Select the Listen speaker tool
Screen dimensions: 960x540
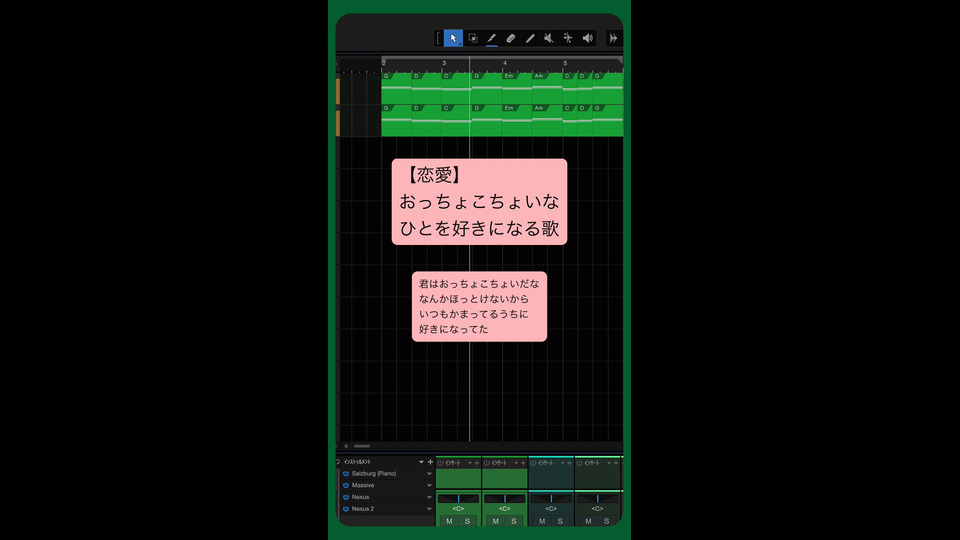[588, 38]
